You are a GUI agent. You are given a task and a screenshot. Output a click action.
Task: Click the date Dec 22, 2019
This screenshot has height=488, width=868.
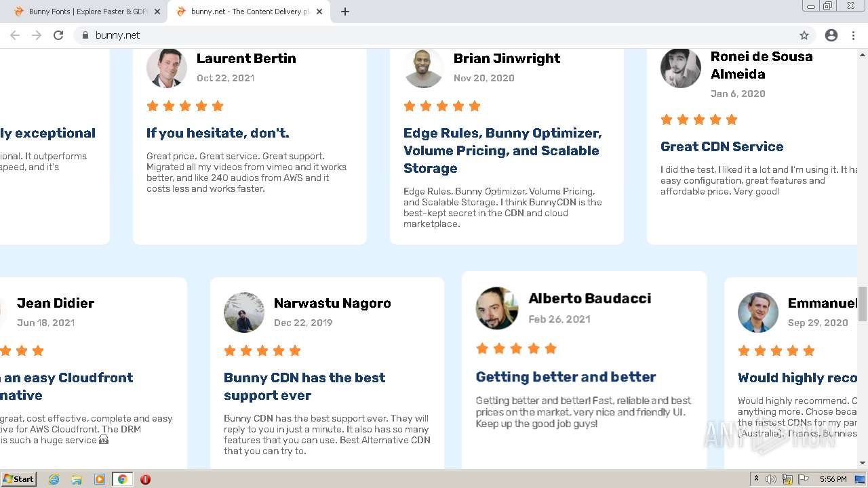pyautogui.click(x=303, y=323)
